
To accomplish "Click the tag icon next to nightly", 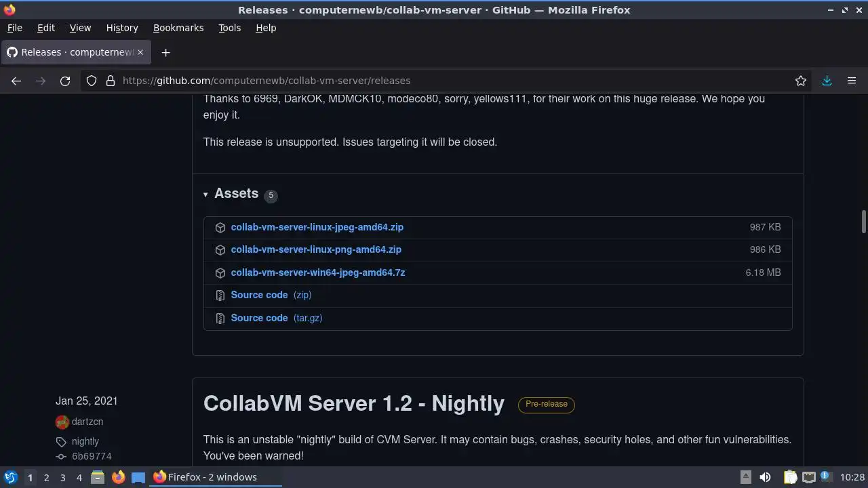I will click(x=61, y=442).
